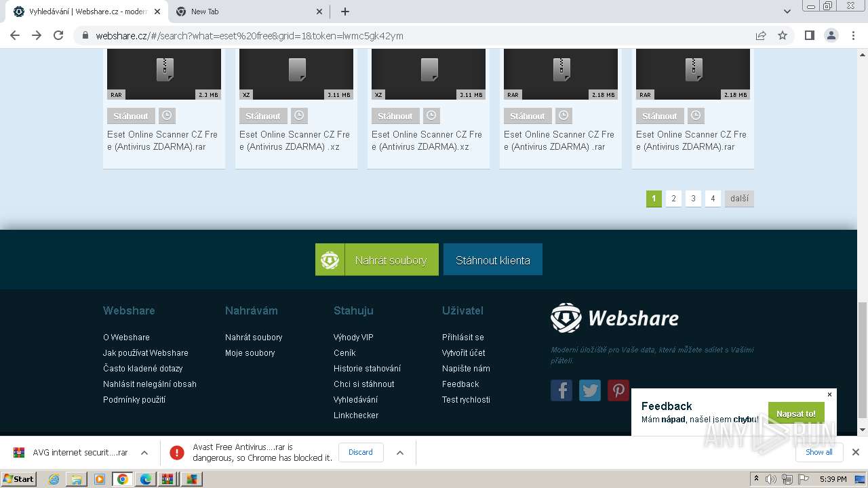Click clock icon on last RAR card
Viewport: 868px width, 488px height.
pyautogui.click(x=696, y=116)
